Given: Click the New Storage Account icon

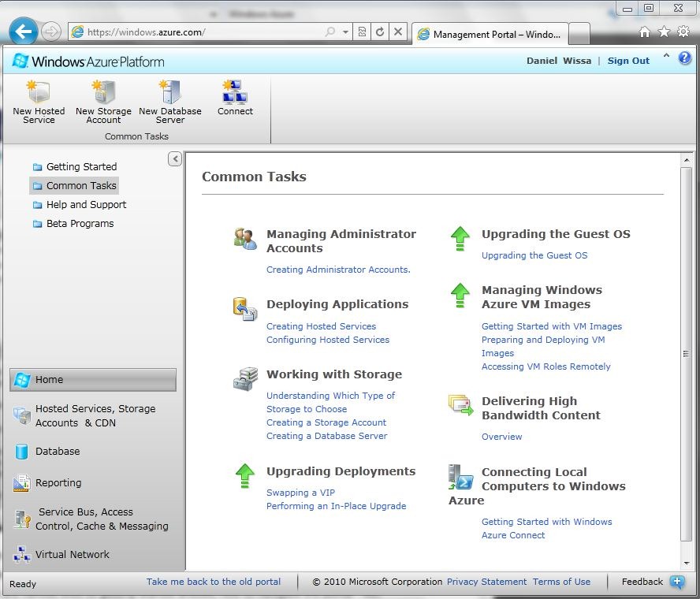Looking at the screenshot, I should (x=103, y=91).
